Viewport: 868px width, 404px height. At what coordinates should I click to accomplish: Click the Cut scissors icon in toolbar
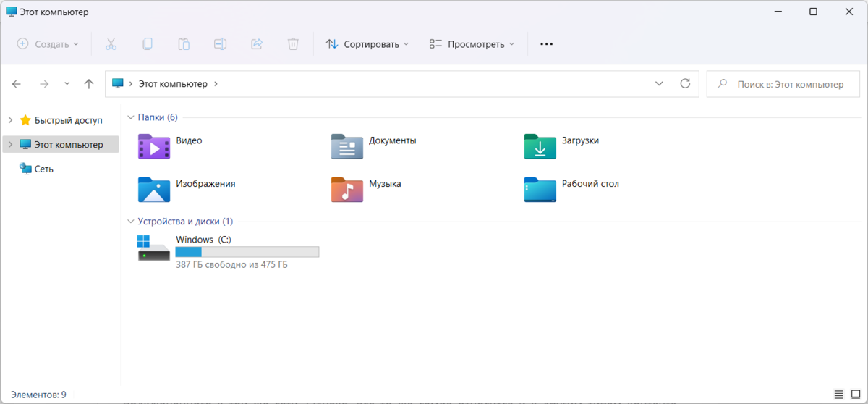(x=111, y=44)
